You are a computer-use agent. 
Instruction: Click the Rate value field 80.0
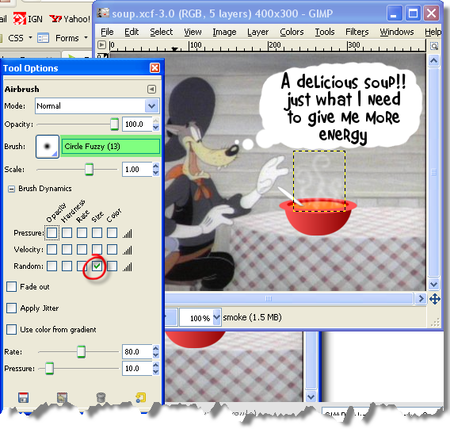(137, 352)
